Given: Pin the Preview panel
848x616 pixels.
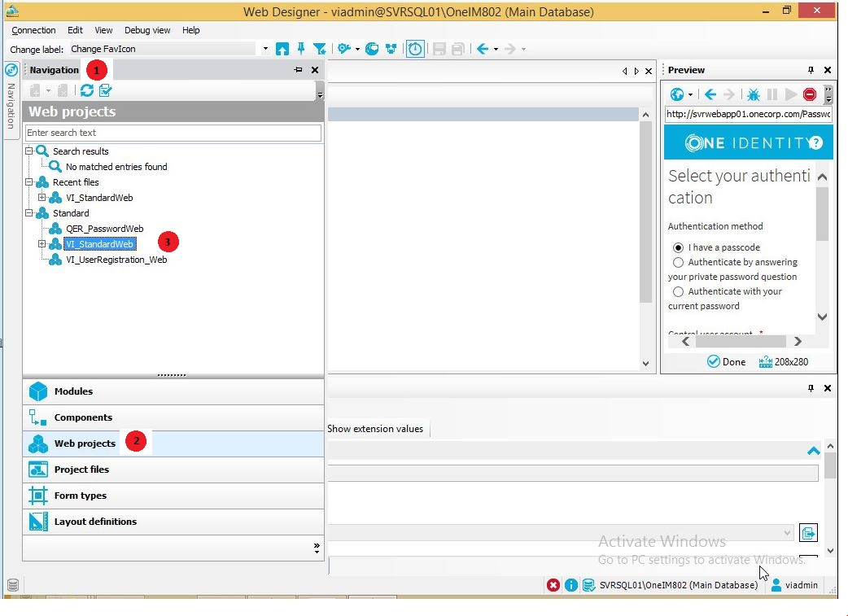Looking at the screenshot, I should [810, 70].
